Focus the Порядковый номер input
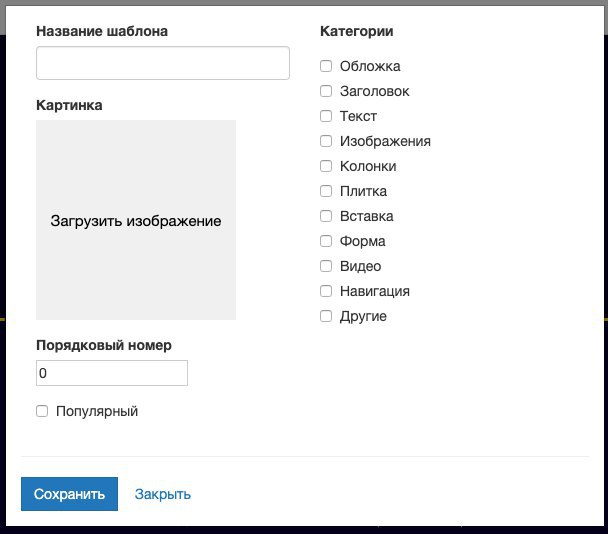 (112, 373)
